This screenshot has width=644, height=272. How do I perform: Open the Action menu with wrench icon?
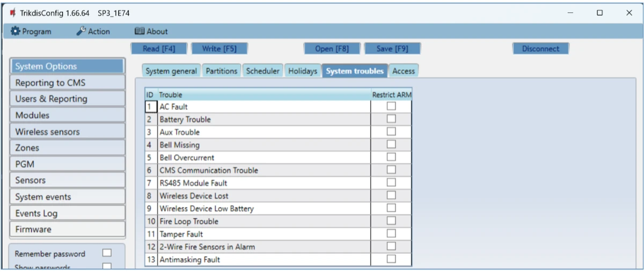(93, 31)
